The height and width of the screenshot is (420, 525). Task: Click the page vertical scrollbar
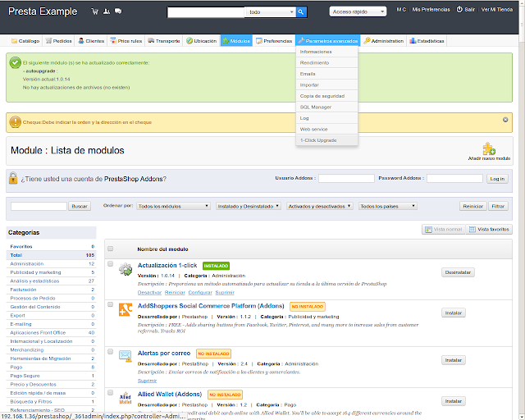pyautogui.click(x=522, y=210)
